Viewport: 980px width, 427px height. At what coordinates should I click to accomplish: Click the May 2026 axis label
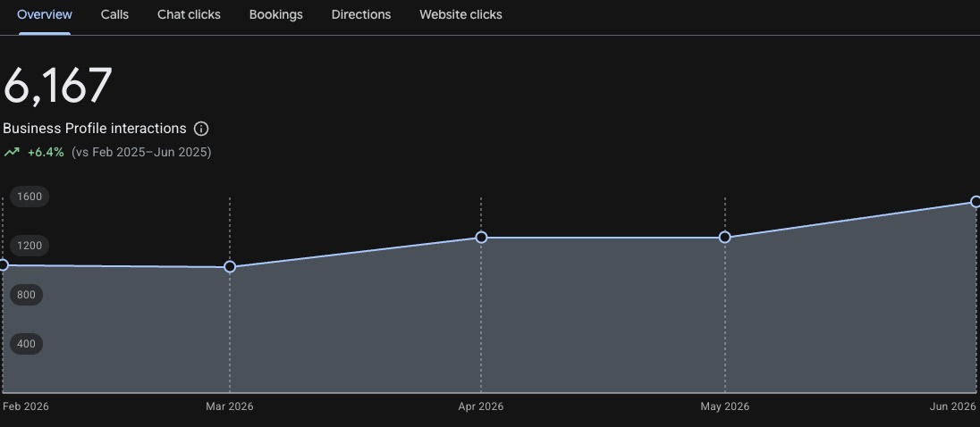coord(725,406)
